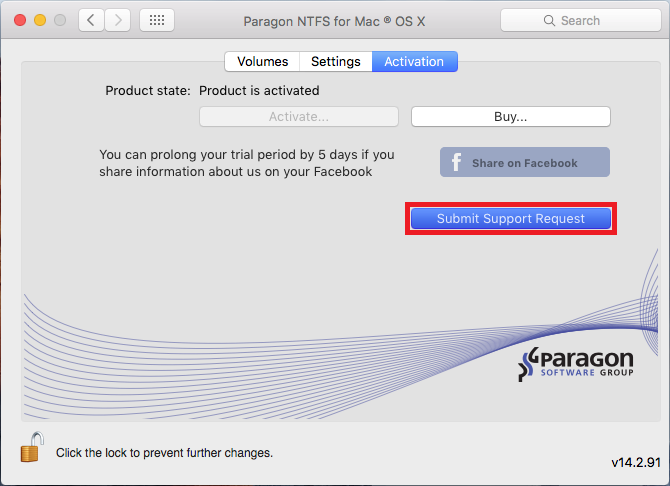The height and width of the screenshot is (486, 670).
Task: Click the greyed Activate... button
Action: coord(299,117)
